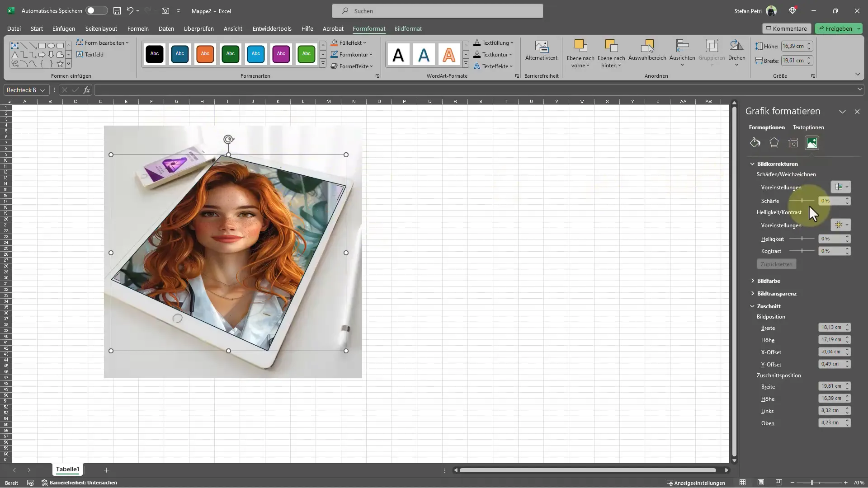
Task: Open the Bildformat ribbon tab
Action: (408, 28)
